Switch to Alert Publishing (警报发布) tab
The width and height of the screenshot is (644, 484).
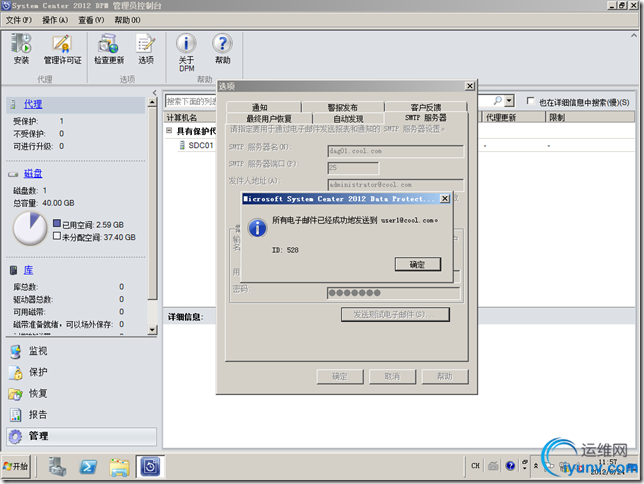pos(343,107)
